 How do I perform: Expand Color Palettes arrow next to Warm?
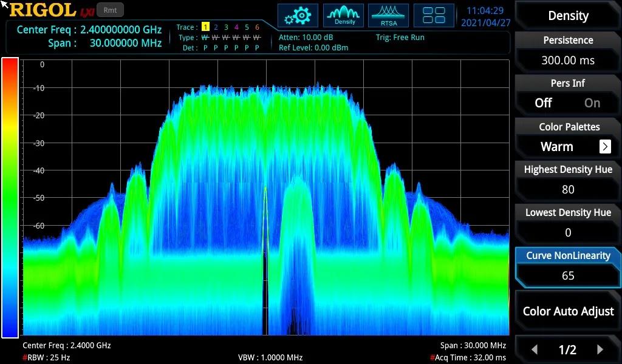coord(604,147)
